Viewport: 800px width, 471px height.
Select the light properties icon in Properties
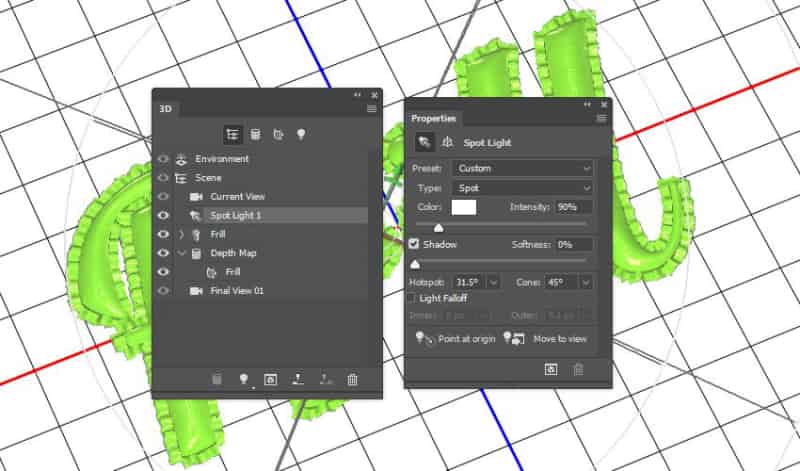coord(424,143)
